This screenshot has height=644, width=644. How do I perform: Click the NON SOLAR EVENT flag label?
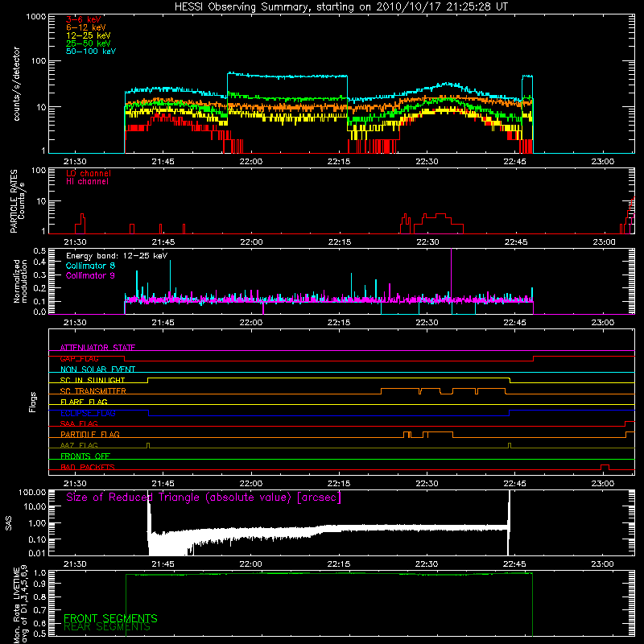(x=97, y=369)
